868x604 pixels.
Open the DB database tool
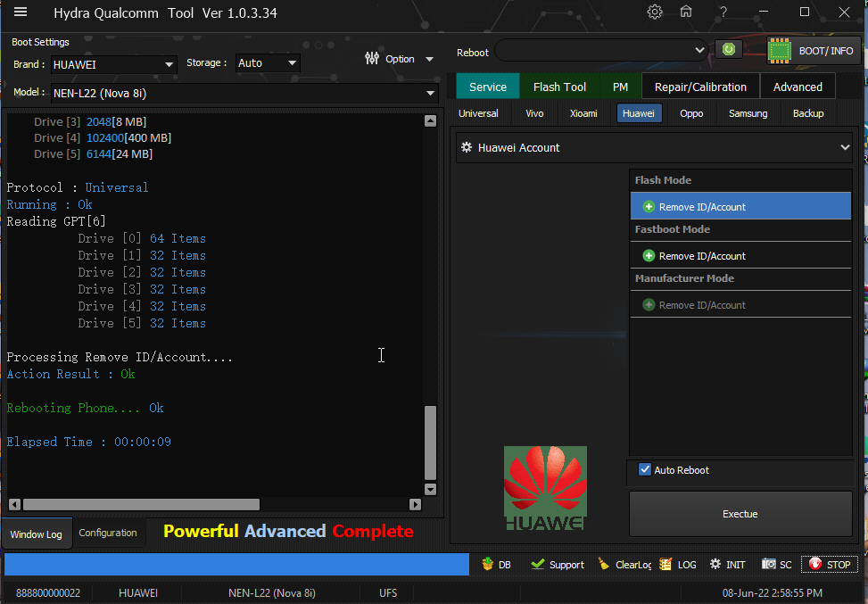point(496,564)
